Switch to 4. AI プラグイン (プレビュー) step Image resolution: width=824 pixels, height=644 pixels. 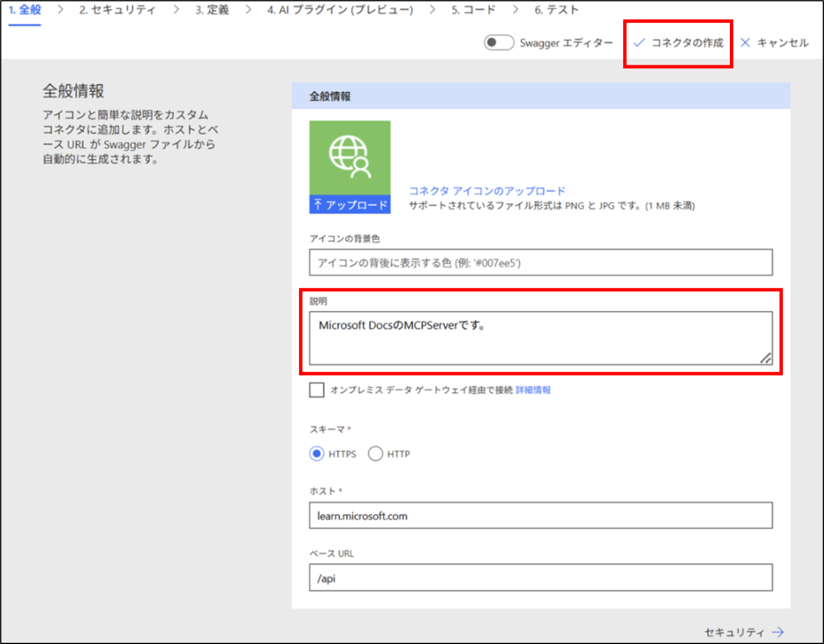[x=340, y=10]
